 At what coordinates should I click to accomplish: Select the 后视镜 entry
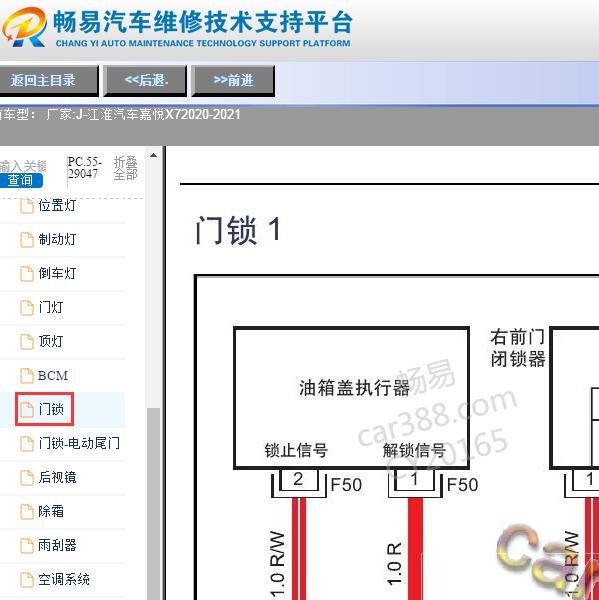57,478
